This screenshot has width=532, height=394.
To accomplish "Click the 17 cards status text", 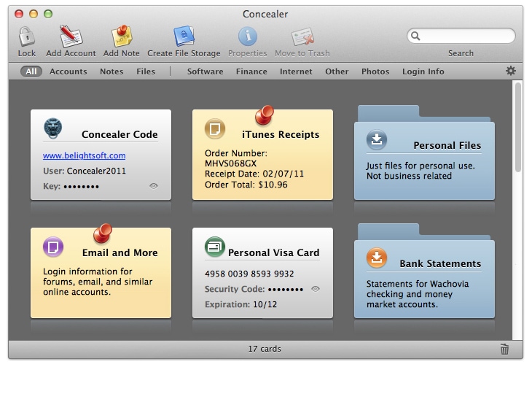I will click(265, 349).
